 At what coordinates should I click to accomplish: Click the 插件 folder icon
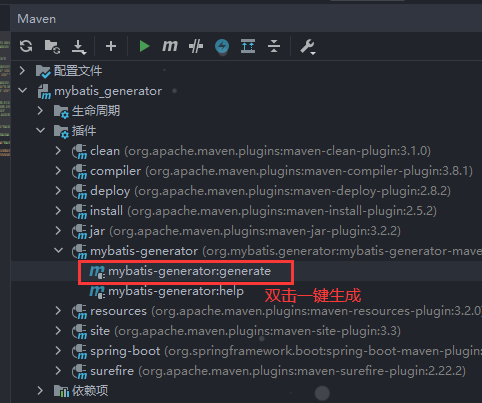(x=61, y=131)
